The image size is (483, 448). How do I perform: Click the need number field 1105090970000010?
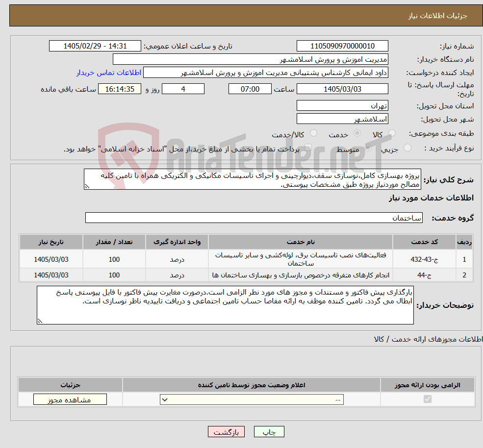[342, 46]
